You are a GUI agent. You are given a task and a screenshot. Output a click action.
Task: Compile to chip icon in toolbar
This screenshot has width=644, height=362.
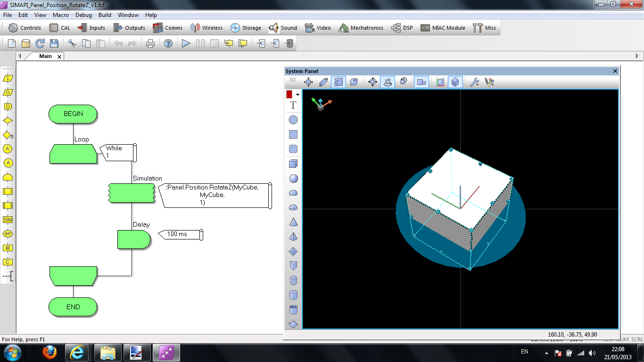[x=289, y=43]
